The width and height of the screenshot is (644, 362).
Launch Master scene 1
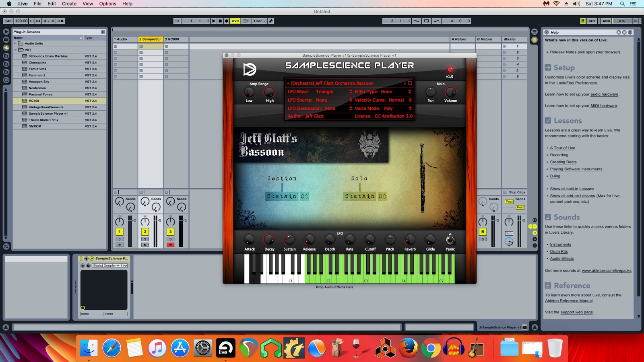[505, 46]
